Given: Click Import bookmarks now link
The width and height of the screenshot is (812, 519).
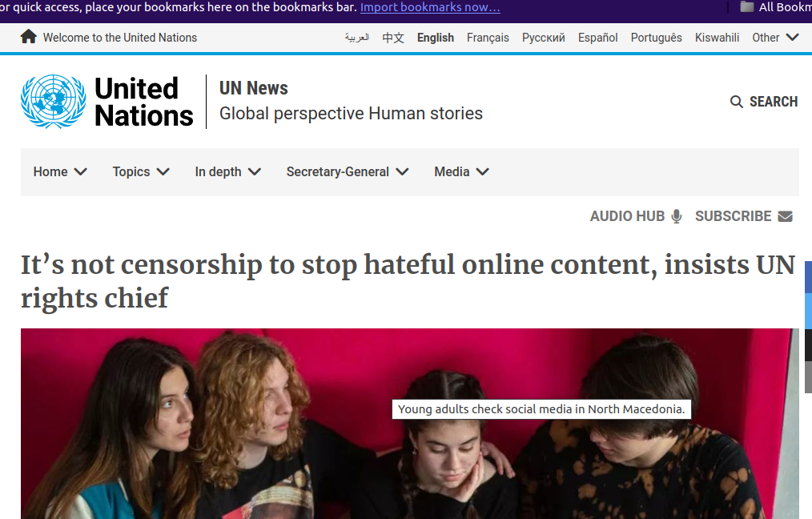Looking at the screenshot, I should click(430, 7).
